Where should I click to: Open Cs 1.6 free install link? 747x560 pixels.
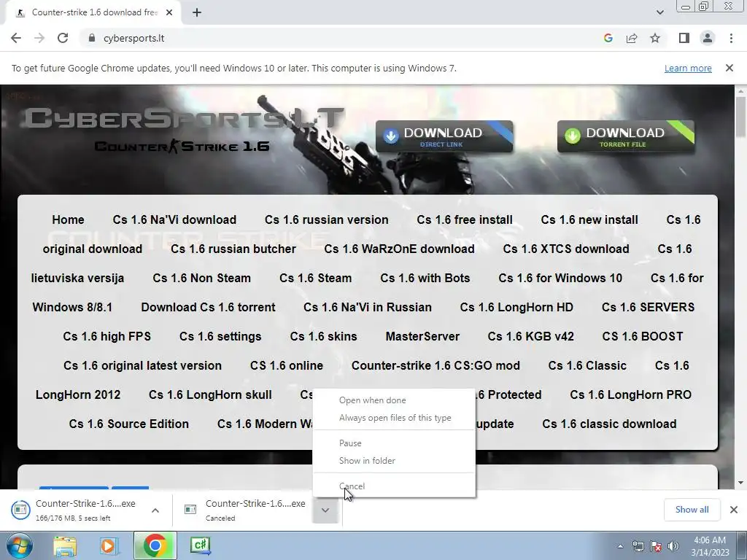[465, 219]
